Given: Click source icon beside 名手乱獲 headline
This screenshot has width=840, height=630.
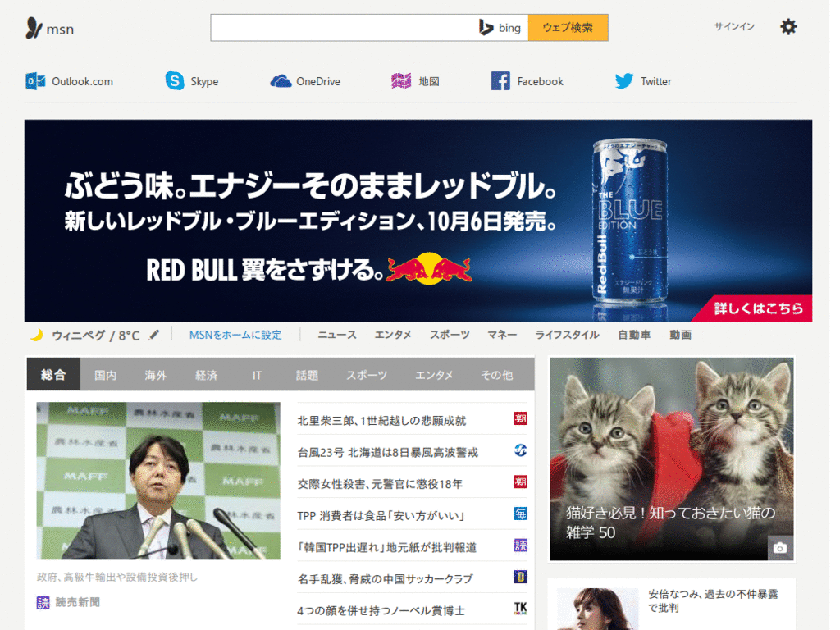Looking at the screenshot, I should pyautogui.click(x=520, y=577).
